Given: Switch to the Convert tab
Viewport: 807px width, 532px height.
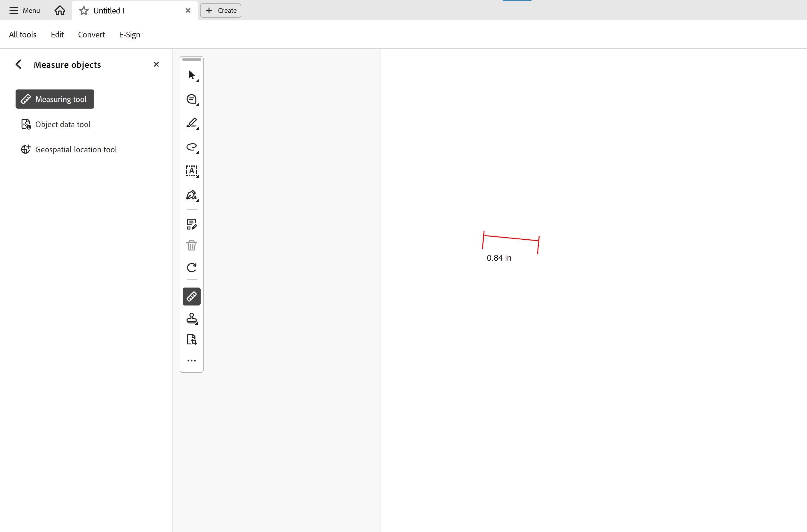Looking at the screenshot, I should click(x=91, y=35).
